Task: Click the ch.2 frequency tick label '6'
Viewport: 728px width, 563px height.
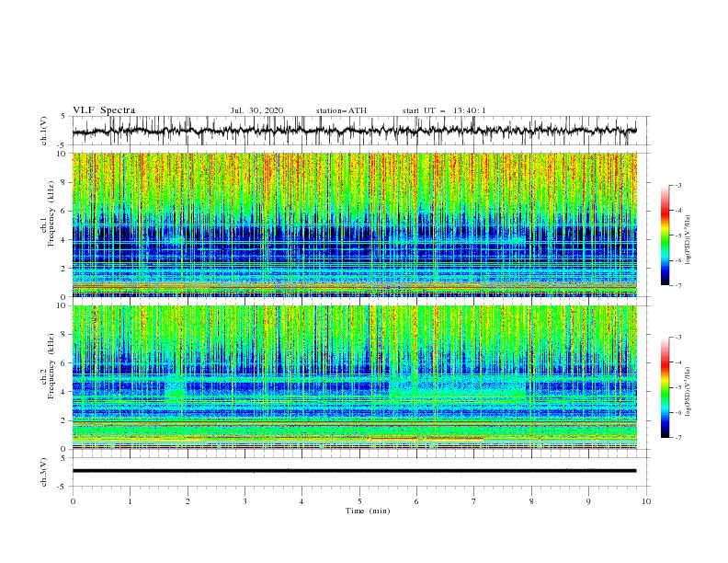Action: tap(65, 363)
